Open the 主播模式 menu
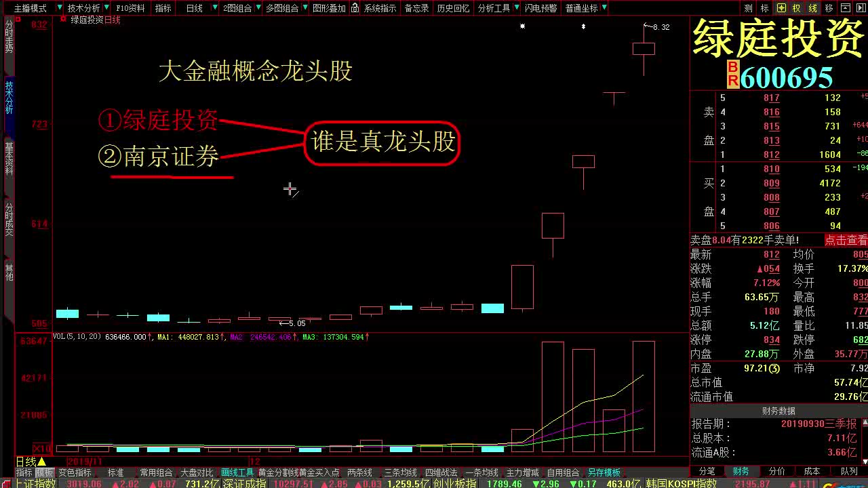Image resolution: width=868 pixels, height=488 pixels. pos(31,8)
